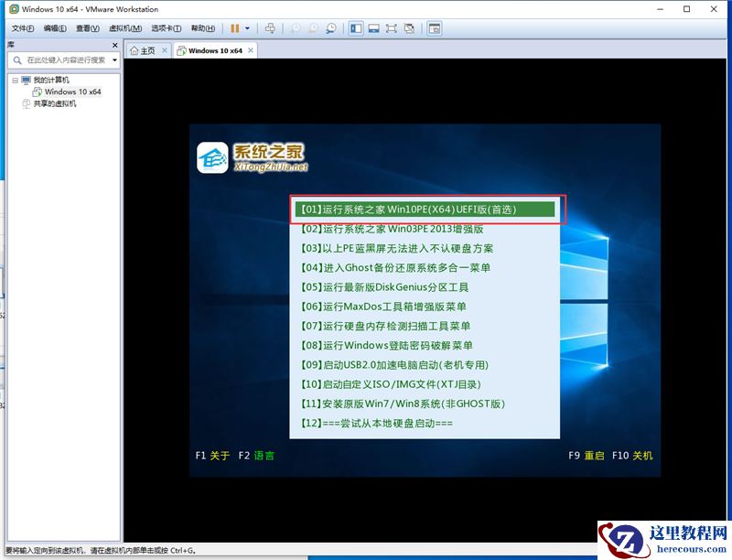732x560 pixels.
Task: Select 共享的虚拟机 in the library tree
Action: point(55,103)
